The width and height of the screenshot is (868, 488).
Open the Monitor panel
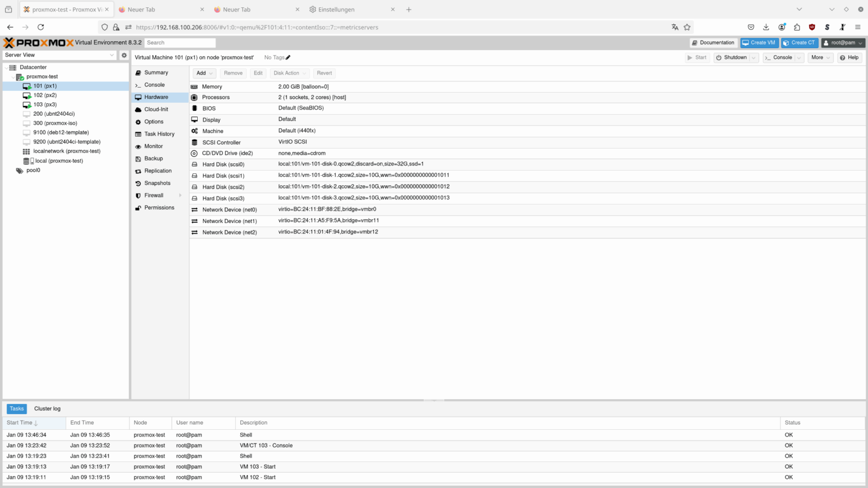pos(160,146)
